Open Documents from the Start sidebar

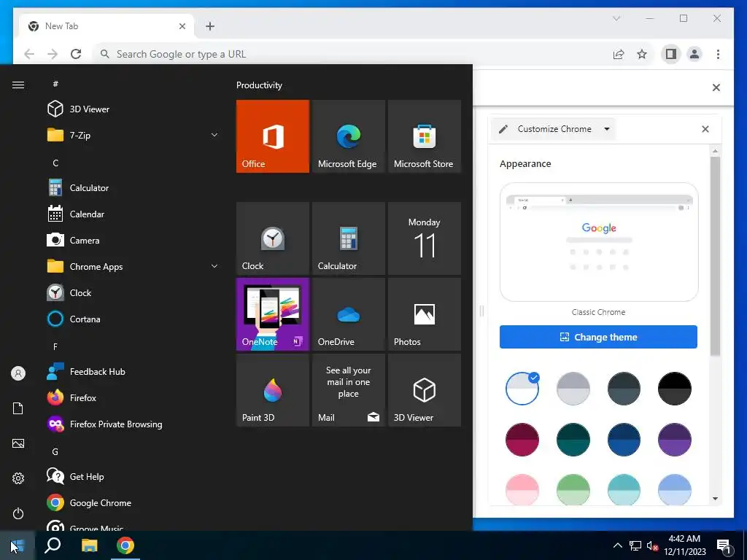click(18, 408)
